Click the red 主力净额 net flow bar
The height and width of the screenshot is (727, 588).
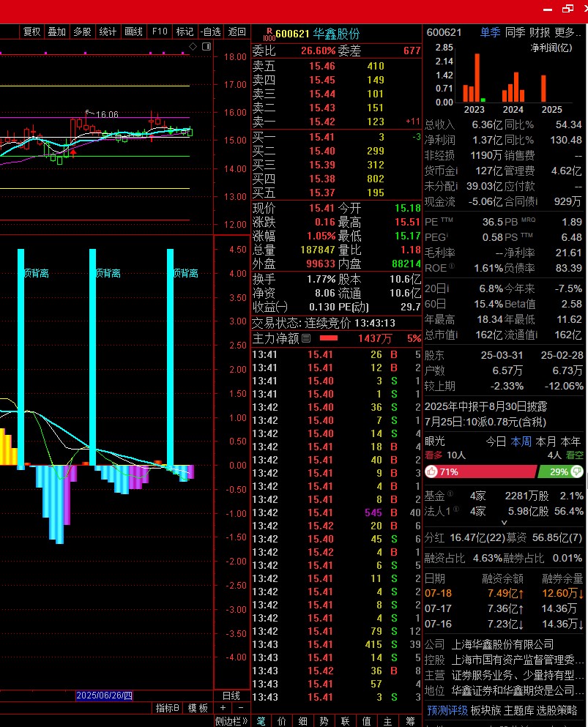[x=329, y=338]
